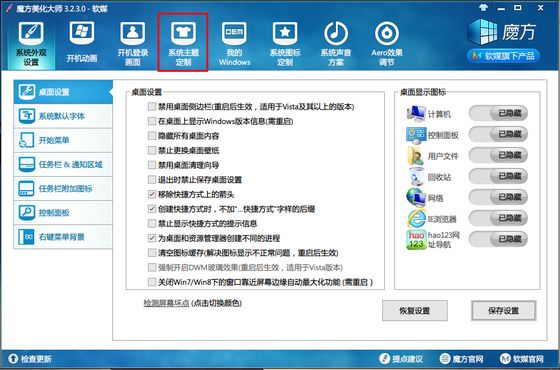Click 软媒旗下产品 badge button

click(503, 56)
